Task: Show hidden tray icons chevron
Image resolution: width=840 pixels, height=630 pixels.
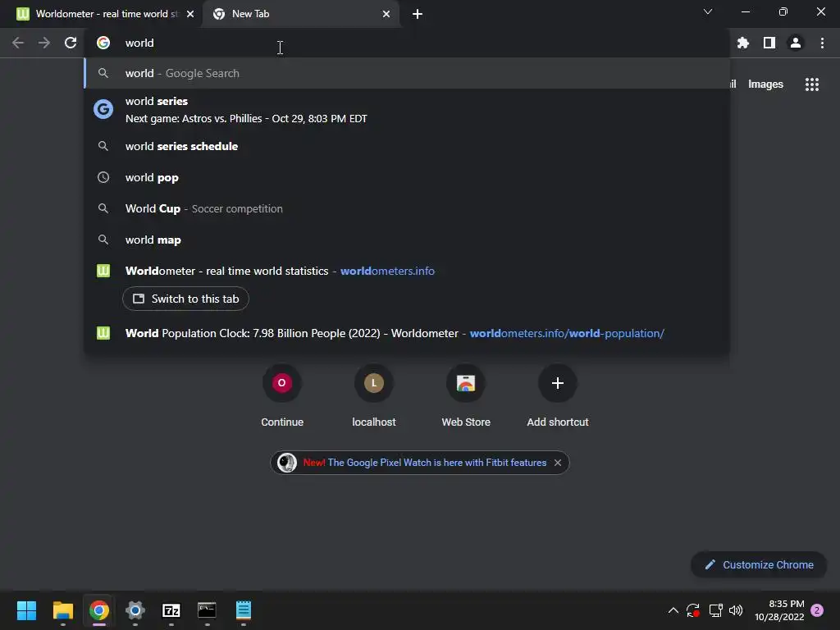Action: (x=673, y=610)
